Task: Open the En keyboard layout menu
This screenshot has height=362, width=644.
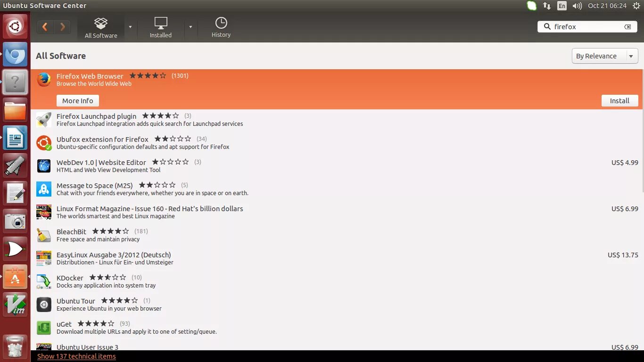Action: [x=562, y=6]
